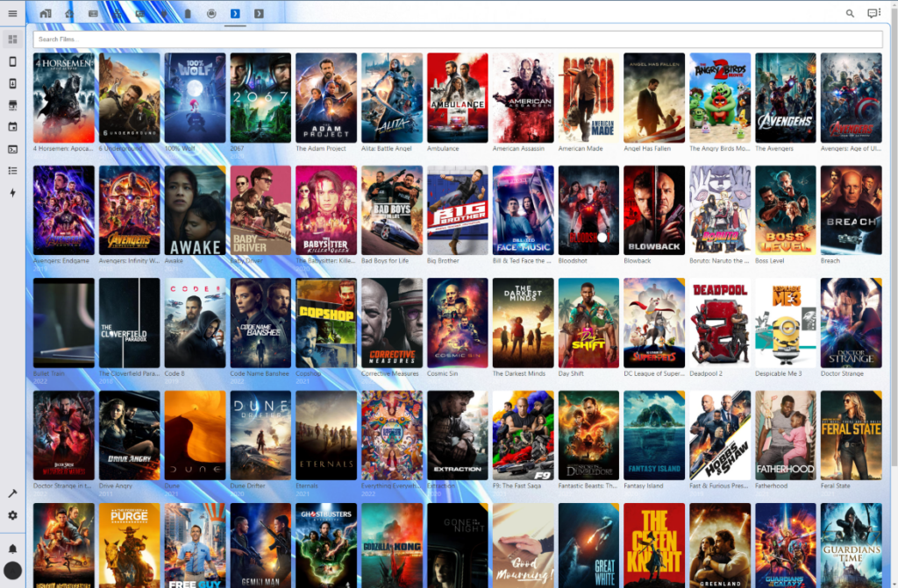
Task: Open the list view icon in sidebar
Action: (12, 171)
